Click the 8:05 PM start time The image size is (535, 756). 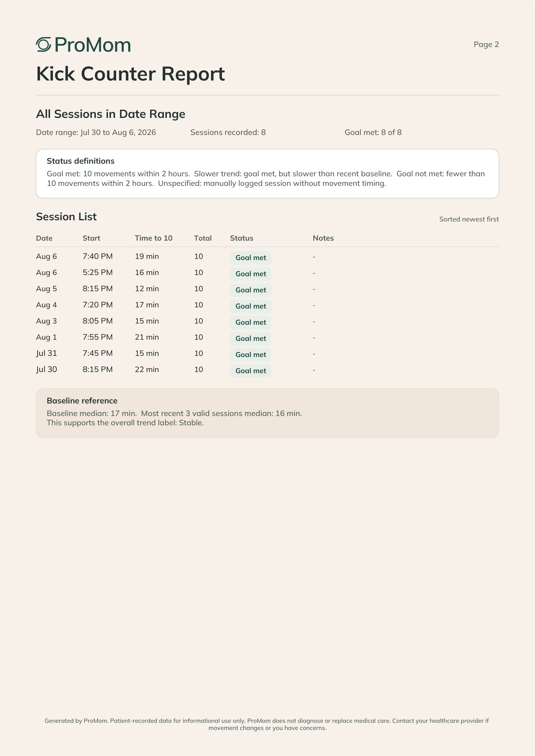pyautogui.click(x=98, y=321)
